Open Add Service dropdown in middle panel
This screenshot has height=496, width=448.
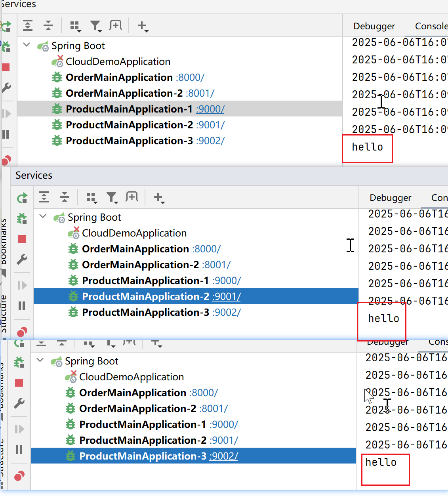click(x=158, y=198)
